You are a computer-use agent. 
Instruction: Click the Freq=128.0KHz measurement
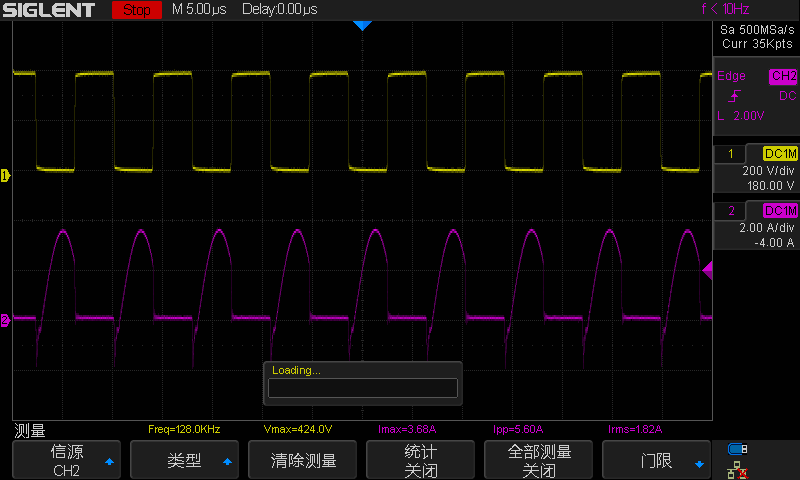(184, 430)
